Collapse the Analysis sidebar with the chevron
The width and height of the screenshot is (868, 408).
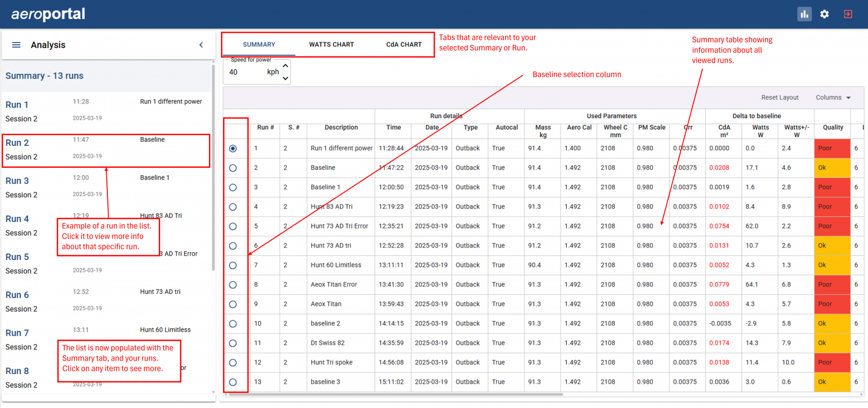(201, 45)
